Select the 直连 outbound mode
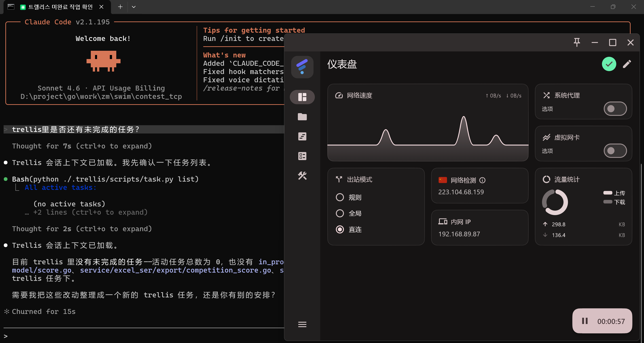This screenshot has width=644, height=343. [349, 229]
